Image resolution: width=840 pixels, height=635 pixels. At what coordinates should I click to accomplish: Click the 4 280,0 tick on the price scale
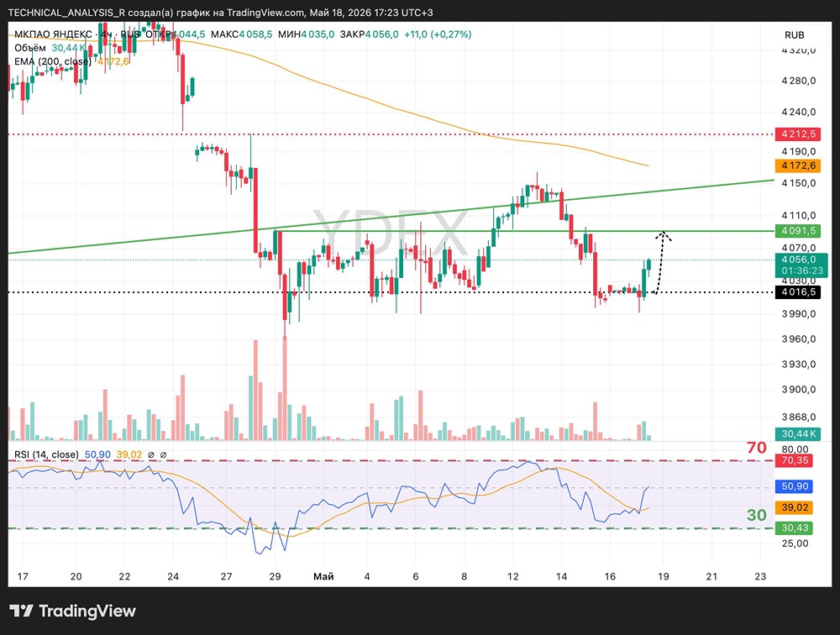click(799, 81)
